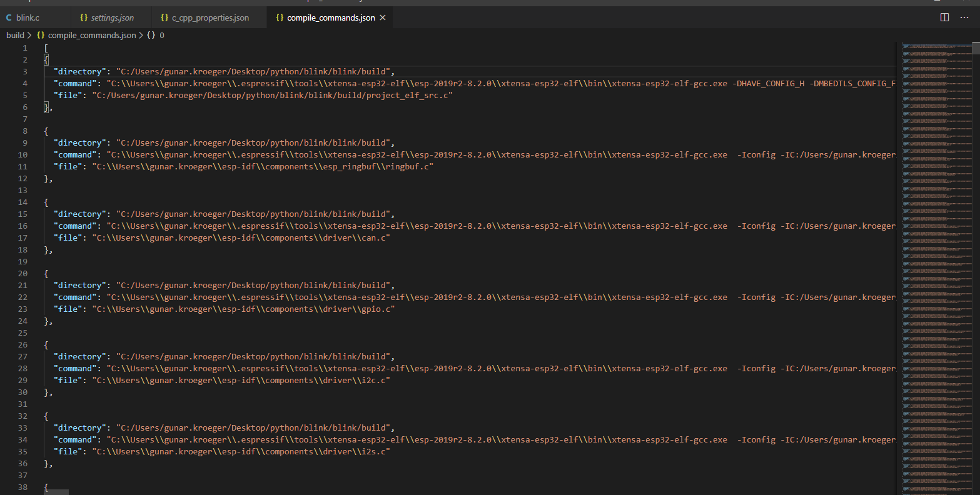
Task: Click the closing brace on line 6
Action: 46,107
